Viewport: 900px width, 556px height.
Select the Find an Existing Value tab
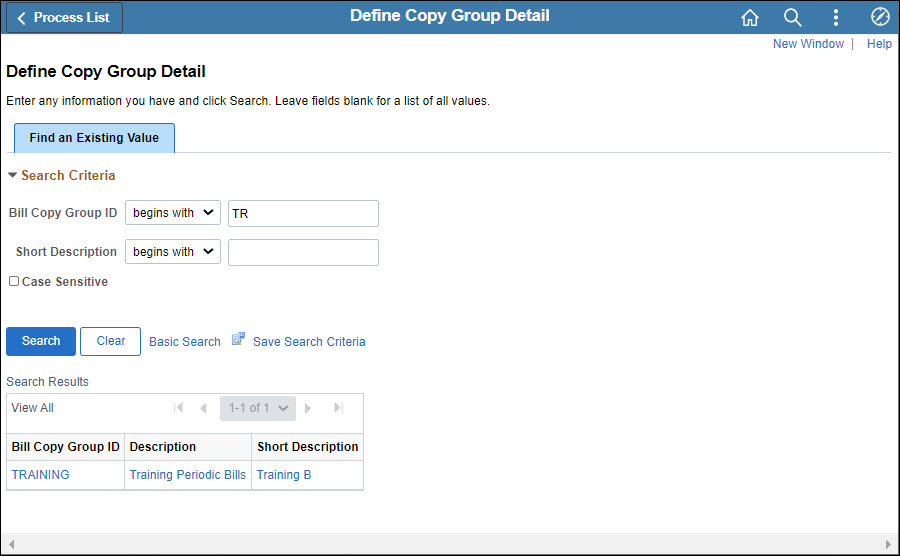[94, 138]
